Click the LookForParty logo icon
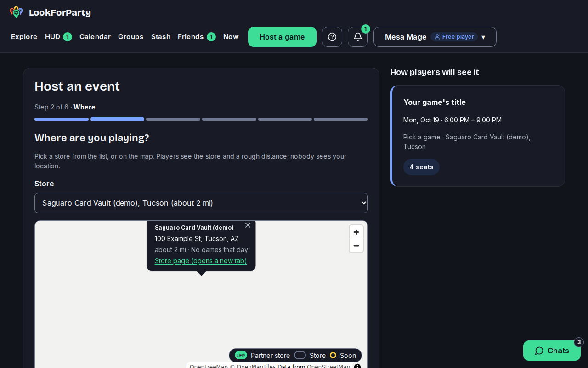This screenshot has width=588, height=368. tap(16, 12)
